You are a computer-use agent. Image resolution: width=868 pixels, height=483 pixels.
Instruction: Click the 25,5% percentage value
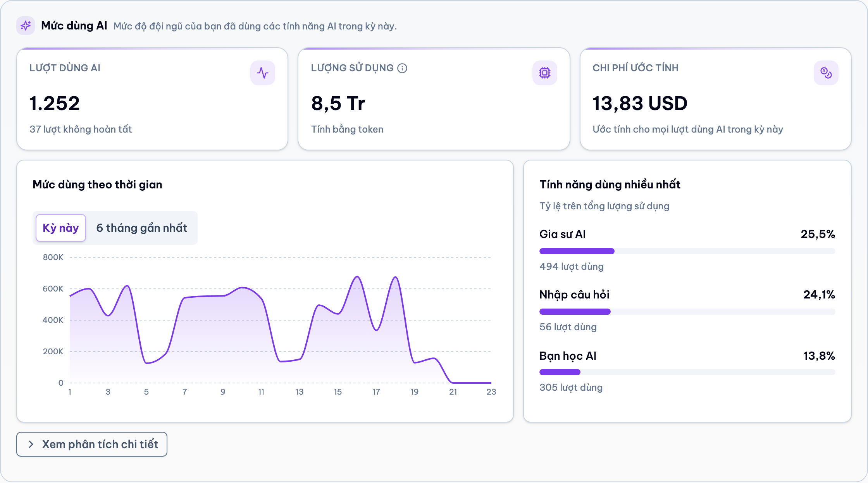[x=818, y=234]
